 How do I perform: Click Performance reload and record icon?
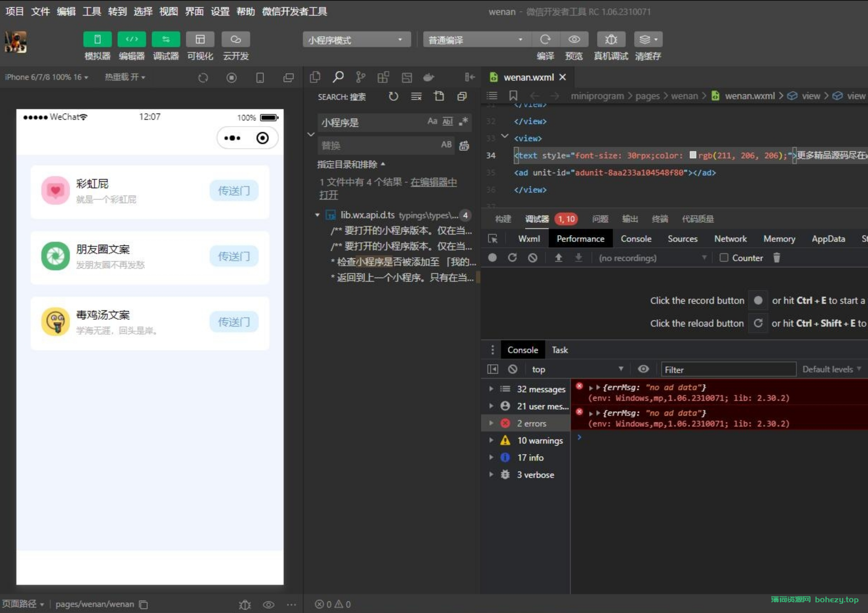[512, 258]
